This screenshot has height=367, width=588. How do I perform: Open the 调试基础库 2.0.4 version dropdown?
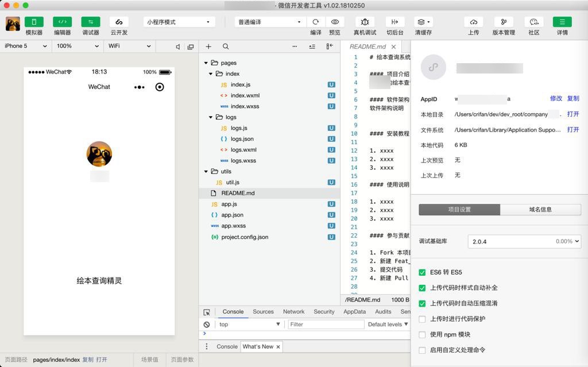tap(524, 241)
